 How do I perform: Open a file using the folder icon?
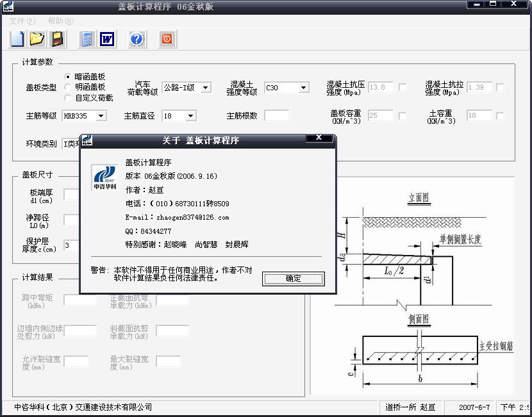tap(37, 39)
